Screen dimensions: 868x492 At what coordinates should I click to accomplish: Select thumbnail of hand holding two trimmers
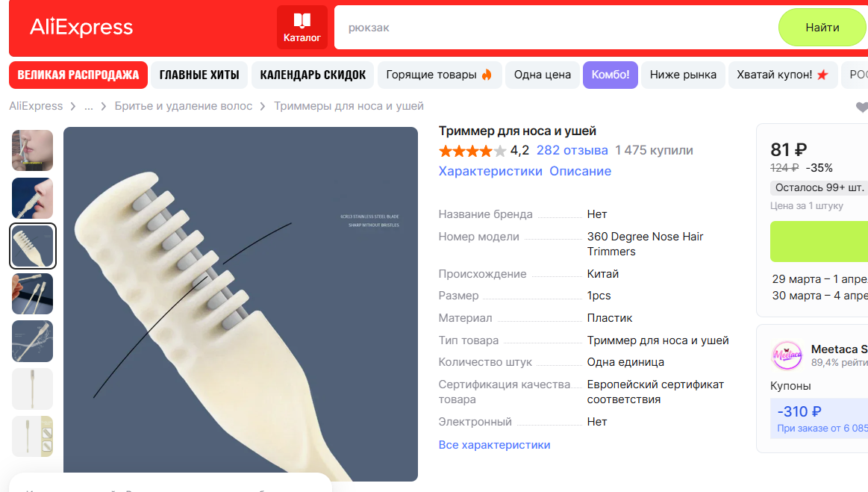pyautogui.click(x=33, y=293)
